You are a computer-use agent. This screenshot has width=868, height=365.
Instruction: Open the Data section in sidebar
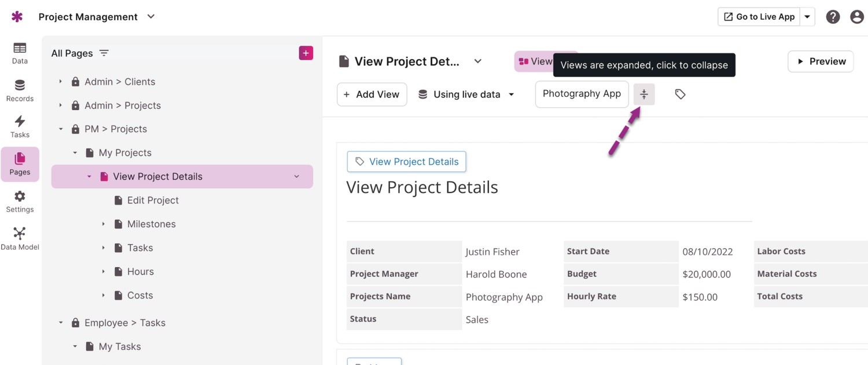pyautogui.click(x=20, y=53)
